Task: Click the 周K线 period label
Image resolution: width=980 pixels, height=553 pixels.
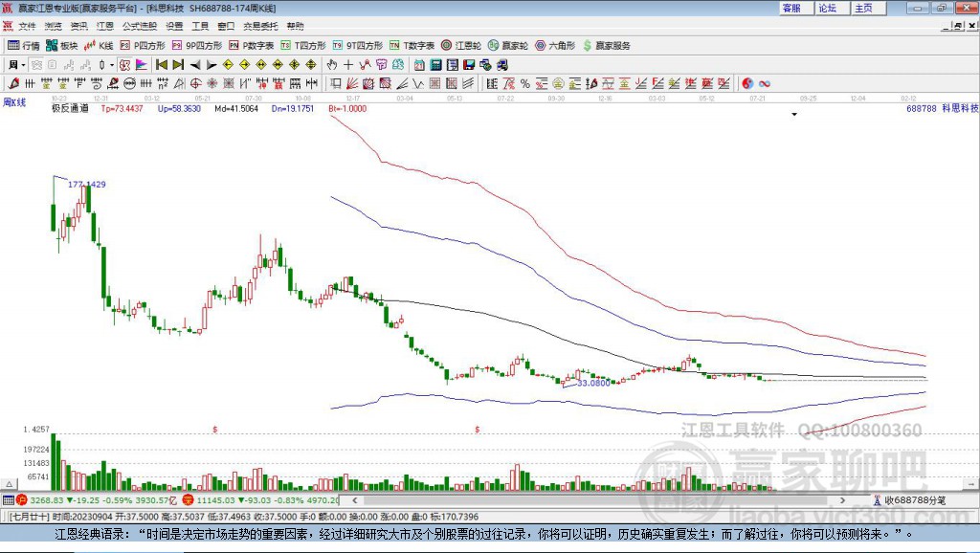Action: (x=14, y=102)
